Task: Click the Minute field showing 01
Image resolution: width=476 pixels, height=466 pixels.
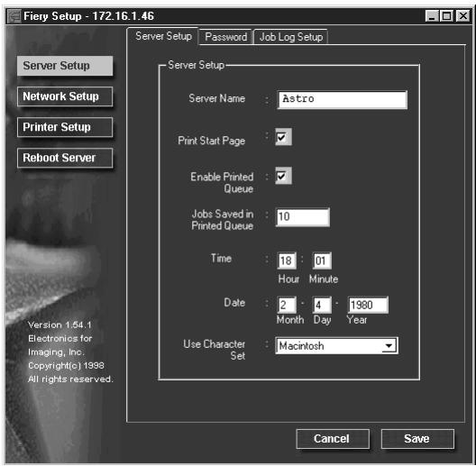Action: [x=322, y=260]
